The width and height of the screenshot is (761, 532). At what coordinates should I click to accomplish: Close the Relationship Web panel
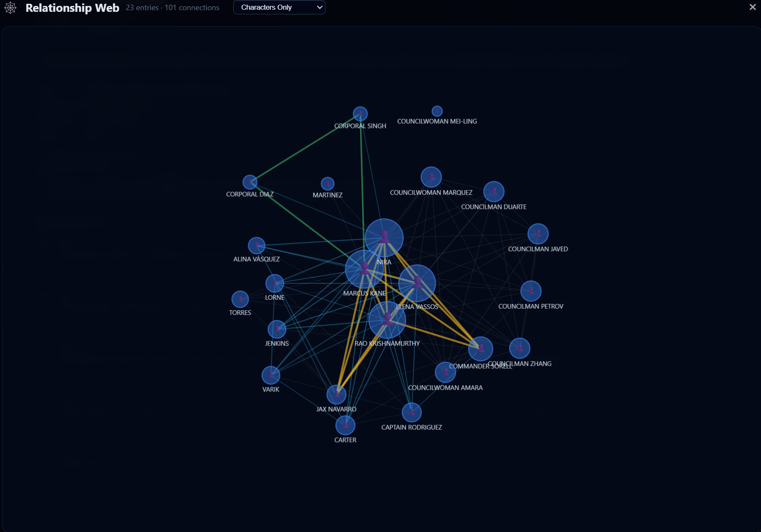pyautogui.click(x=753, y=7)
